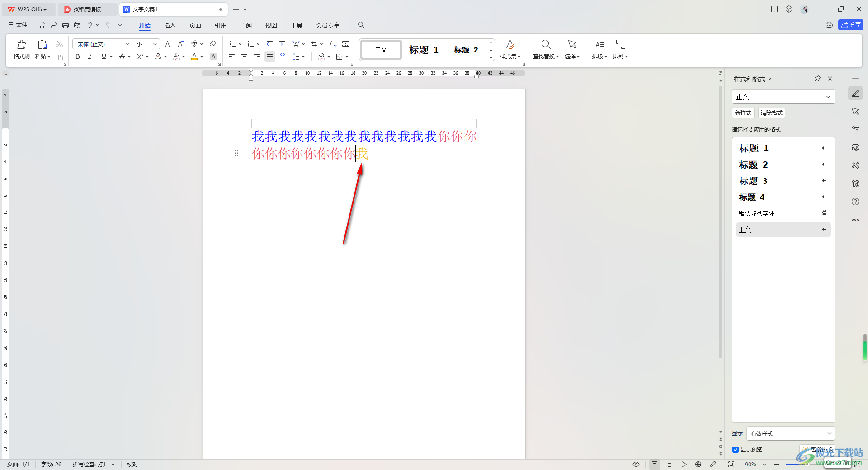
Task: Set align right paragraph alignment
Action: 257,56
